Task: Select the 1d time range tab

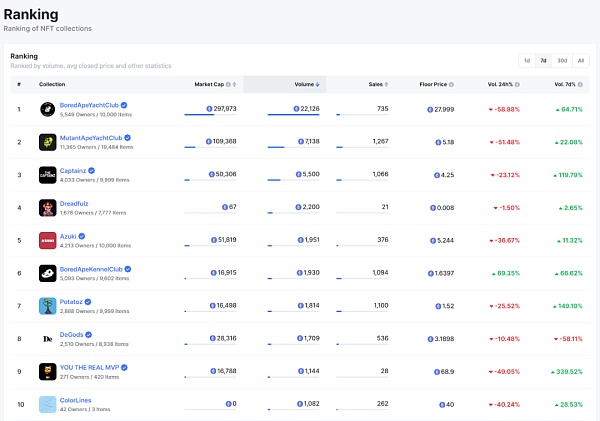Action: [x=526, y=60]
